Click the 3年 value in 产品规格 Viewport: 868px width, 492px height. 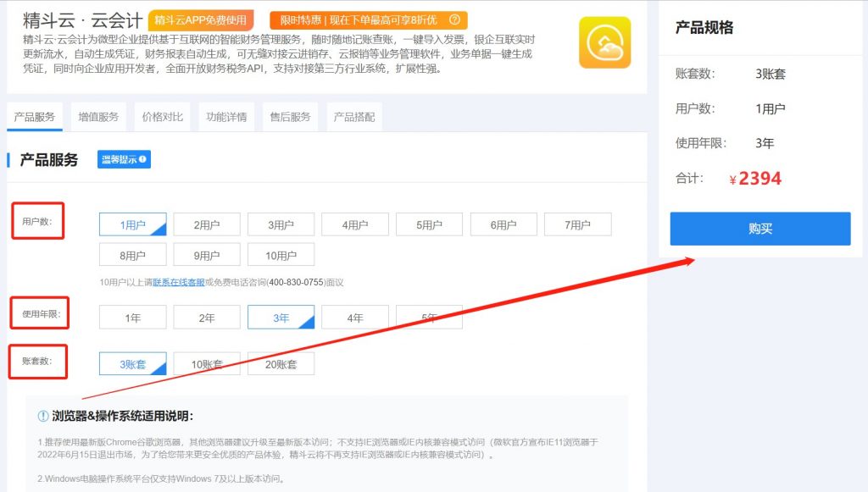click(765, 143)
